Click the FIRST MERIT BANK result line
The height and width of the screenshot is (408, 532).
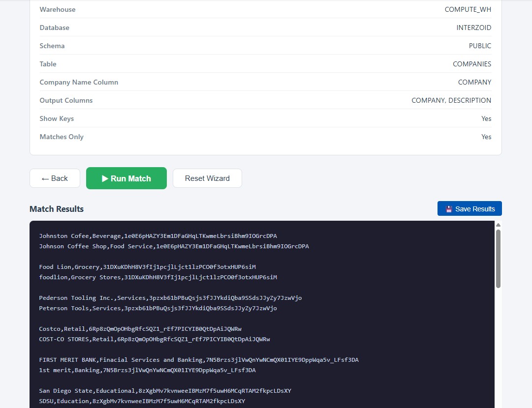[199, 360]
